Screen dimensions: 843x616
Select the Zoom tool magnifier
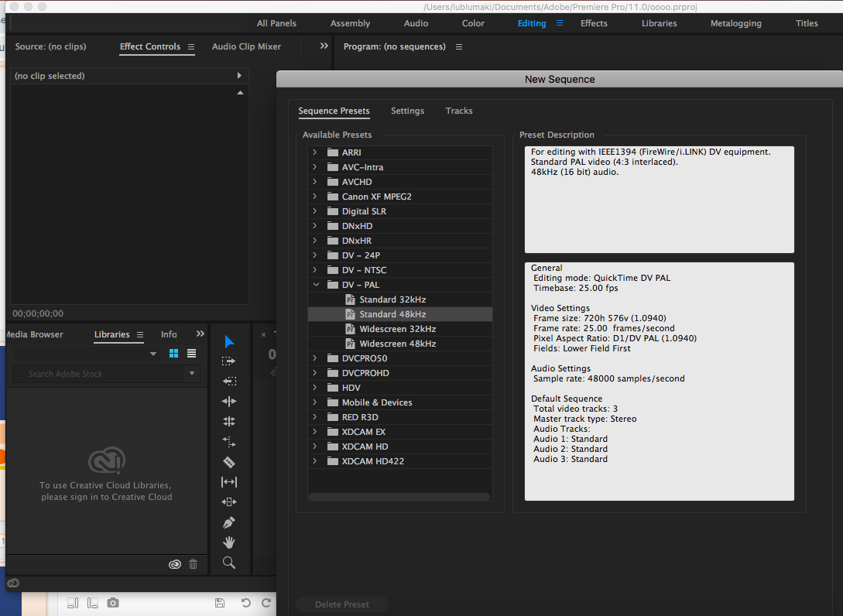click(229, 563)
